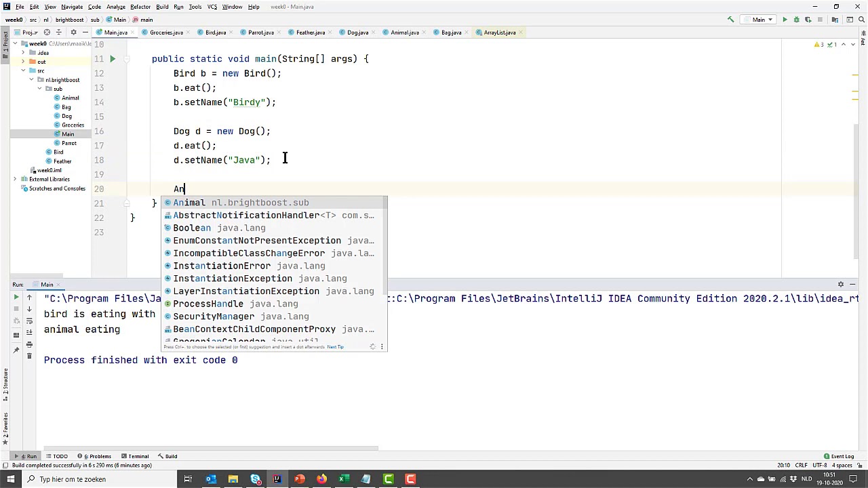Open Run panel settings gear
868x488 pixels.
pos(841,285)
